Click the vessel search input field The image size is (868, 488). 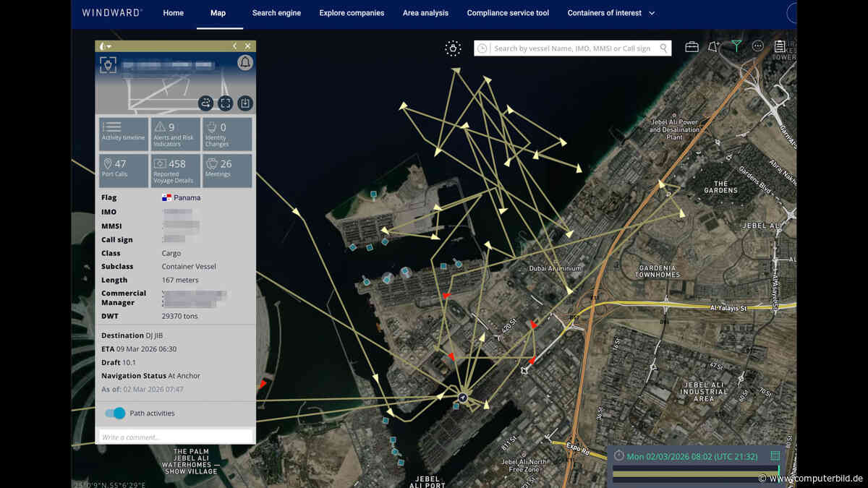(571, 48)
